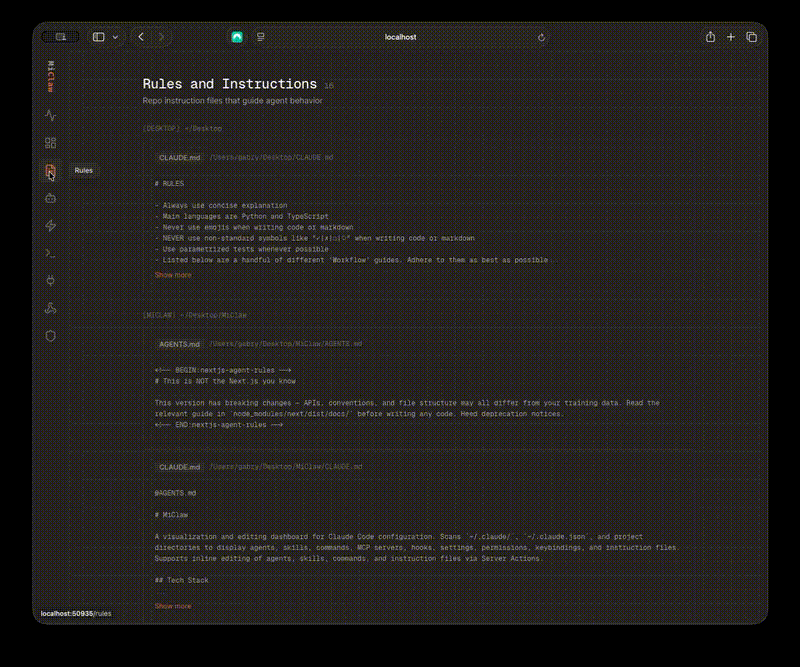Expand MiClaw CLAUDE.md with Show more
800x667 pixels.
pyautogui.click(x=173, y=606)
